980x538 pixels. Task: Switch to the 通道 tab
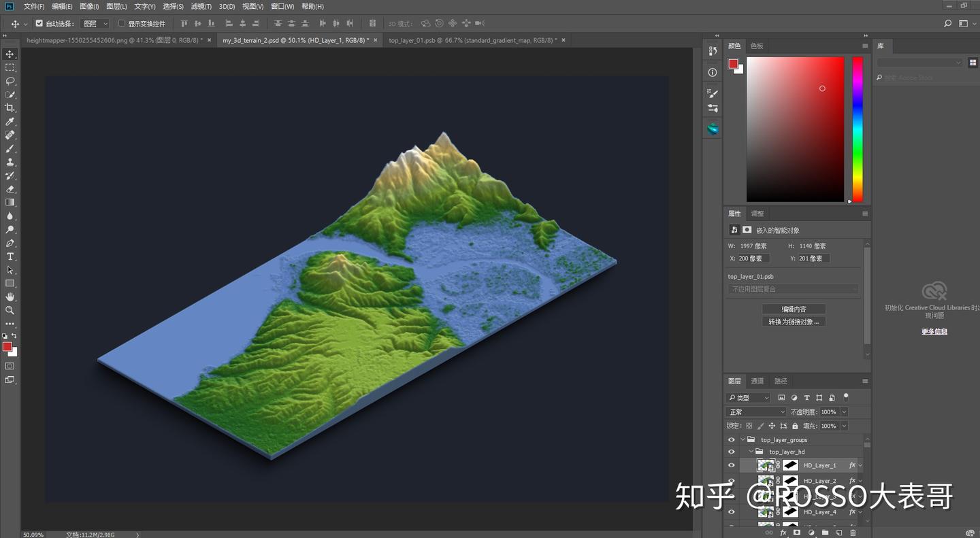click(757, 381)
